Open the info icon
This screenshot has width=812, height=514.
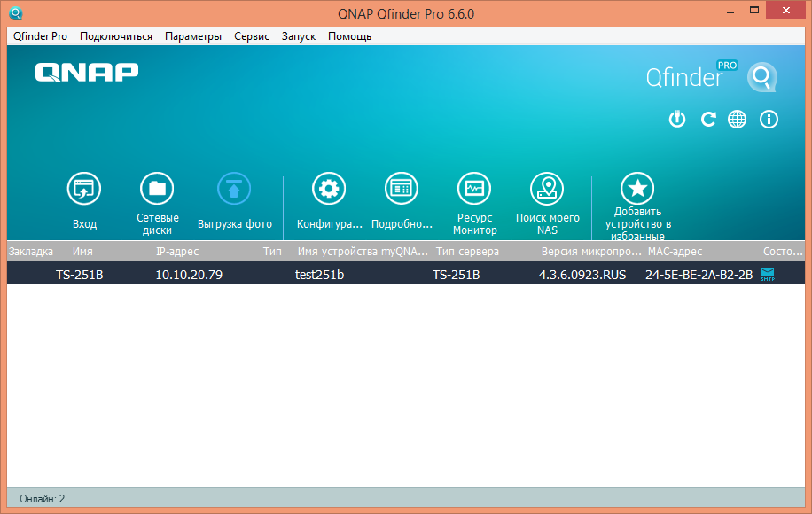click(769, 120)
